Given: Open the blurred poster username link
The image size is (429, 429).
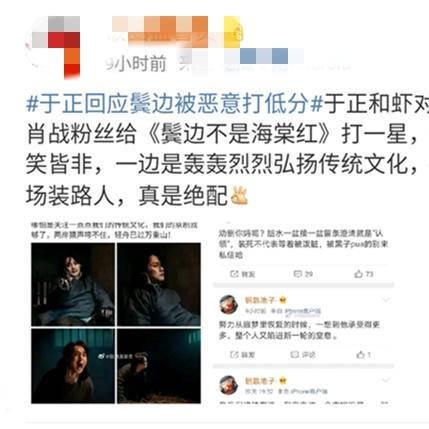Looking at the screenshot, I should [x=175, y=32].
